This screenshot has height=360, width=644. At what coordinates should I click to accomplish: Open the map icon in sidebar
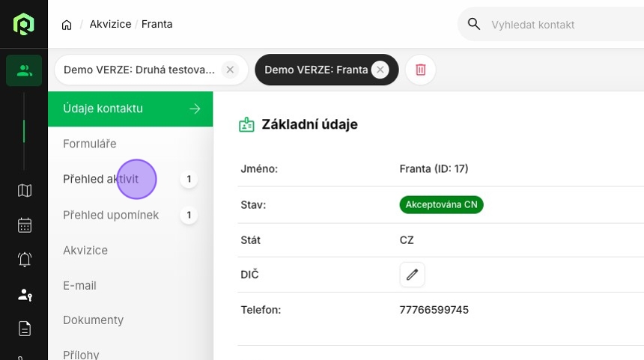click(x=25, y=190)
